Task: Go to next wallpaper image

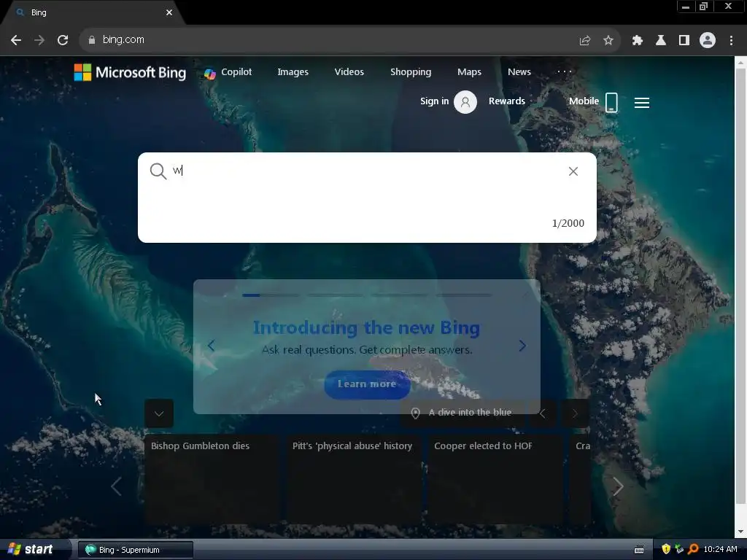Action: point(575,413)
